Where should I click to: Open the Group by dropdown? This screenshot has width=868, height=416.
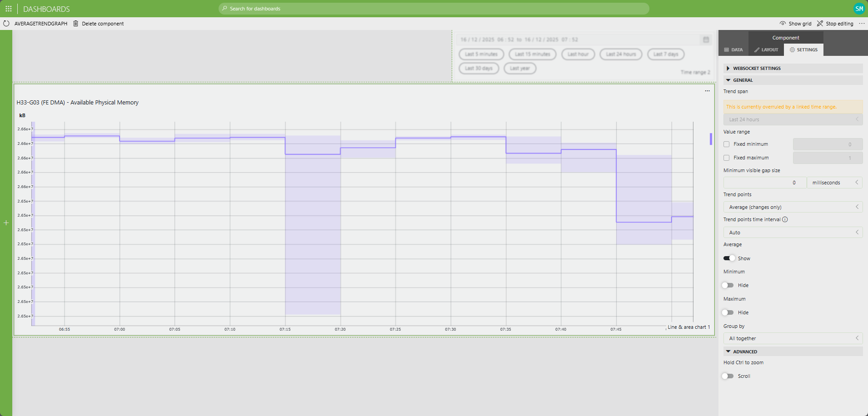[x=793, y=338]
